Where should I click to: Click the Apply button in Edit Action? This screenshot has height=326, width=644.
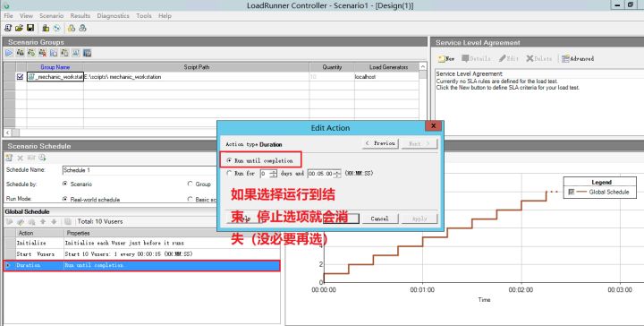[419, 219]
